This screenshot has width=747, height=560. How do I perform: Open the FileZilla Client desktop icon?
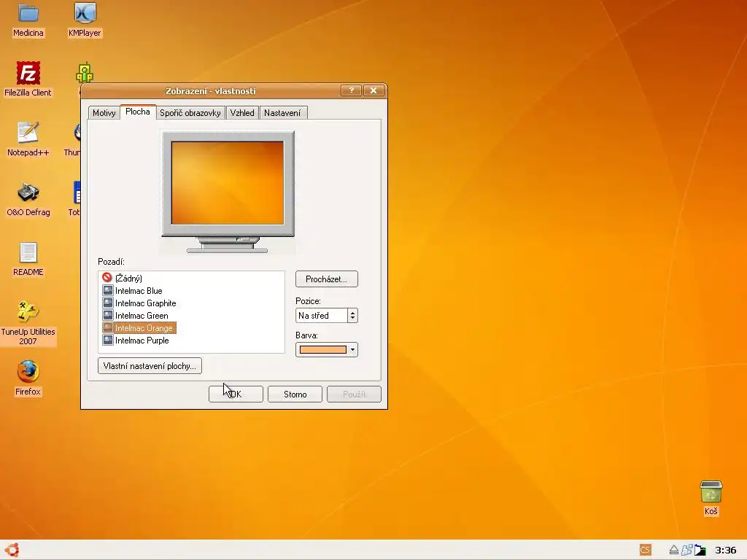(x=28, y=72)
